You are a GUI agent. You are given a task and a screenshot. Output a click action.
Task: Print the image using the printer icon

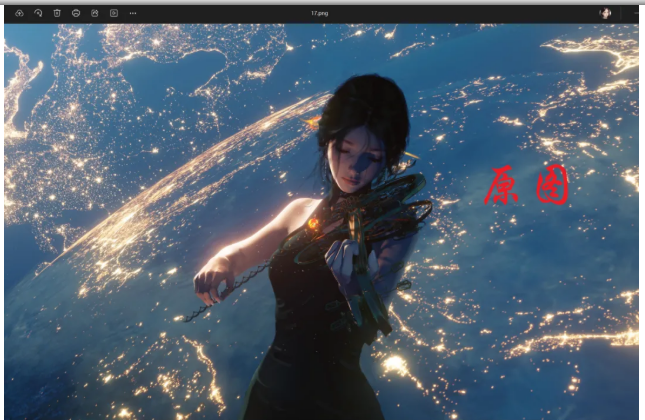click(x=76, y=13)
